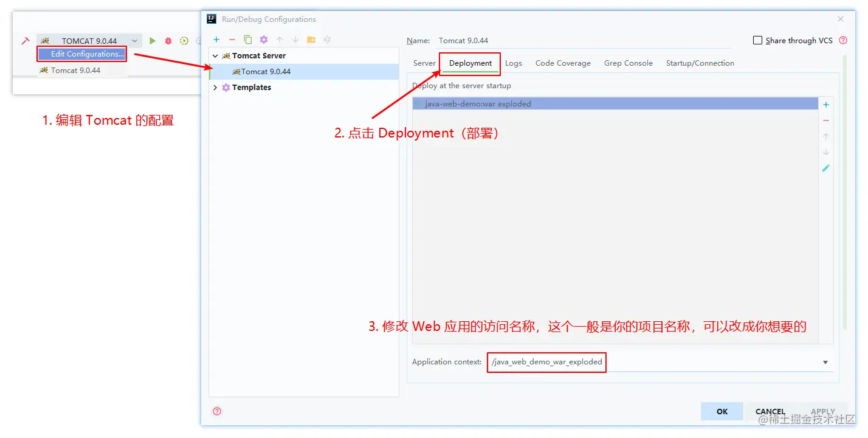The width and height of the screenshot is (868, 438).
Task: Select Tomcat 9.0.44 in configurations tree
Action: [x=304, y=71]
